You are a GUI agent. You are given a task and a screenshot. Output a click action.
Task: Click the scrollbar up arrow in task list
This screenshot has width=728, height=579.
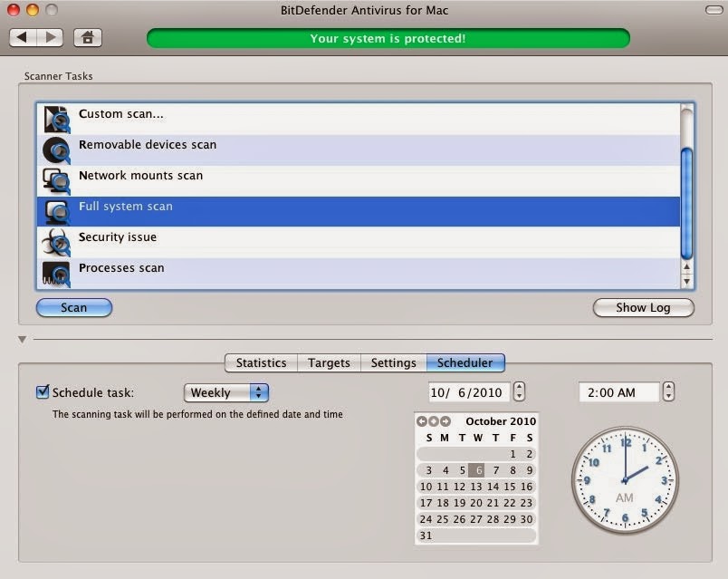(686, 267)
